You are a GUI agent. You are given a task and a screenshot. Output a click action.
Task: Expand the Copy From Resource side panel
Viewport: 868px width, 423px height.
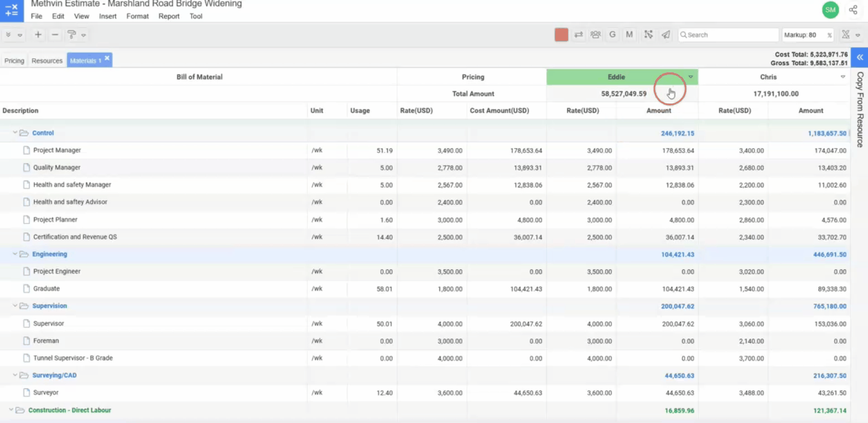coord(860,58)
